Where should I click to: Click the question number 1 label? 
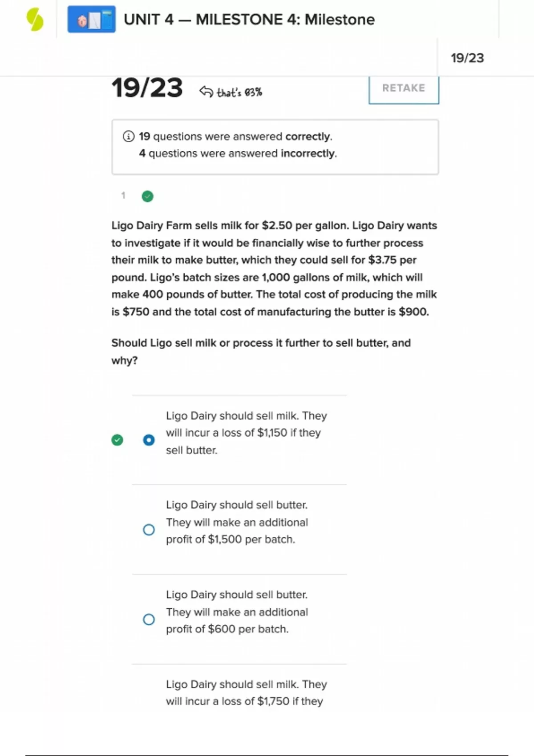pyautogui.click(x=123, y=196)
